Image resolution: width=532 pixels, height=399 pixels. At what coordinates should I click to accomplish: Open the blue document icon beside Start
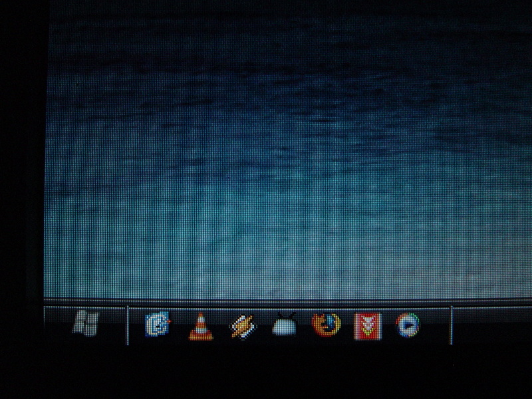[x=158, y=325]
